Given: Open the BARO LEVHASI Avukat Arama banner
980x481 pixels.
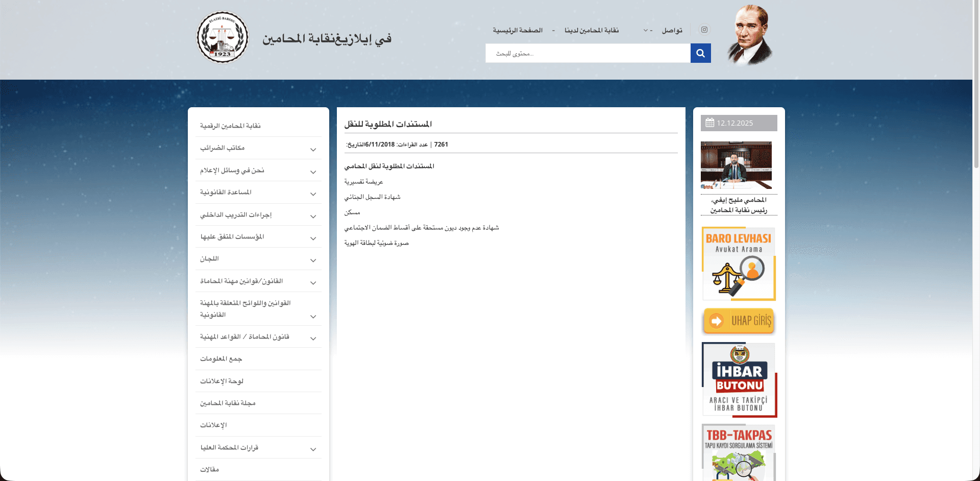Looking at the screenshot, I should [x=739, y=263].
